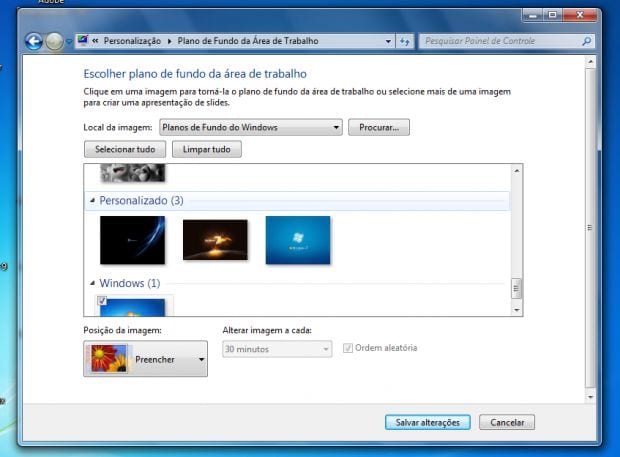Click the greyed forward navigation button

pos(54,41)
